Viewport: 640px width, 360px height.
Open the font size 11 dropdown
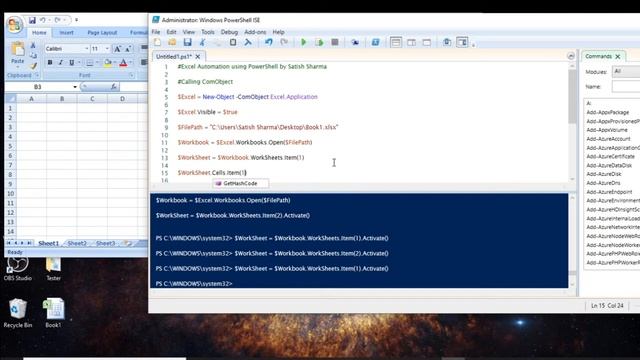tap(107, 49)
